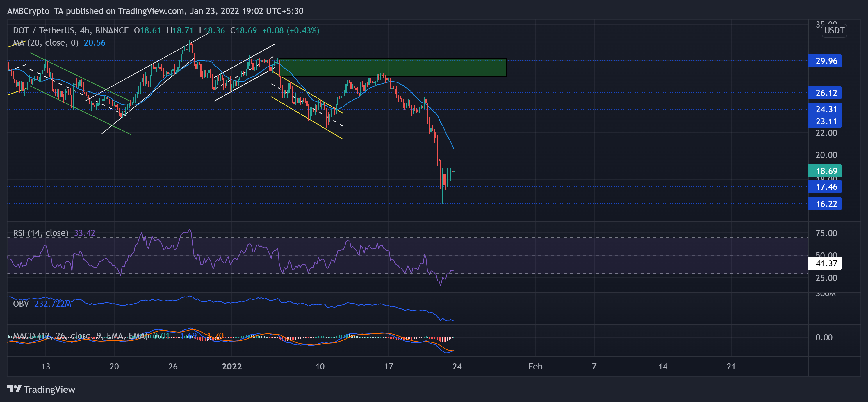Click the RSI (14, close) indicator label
The width and height of the screenshot is (868, 402).
[40, 233]
